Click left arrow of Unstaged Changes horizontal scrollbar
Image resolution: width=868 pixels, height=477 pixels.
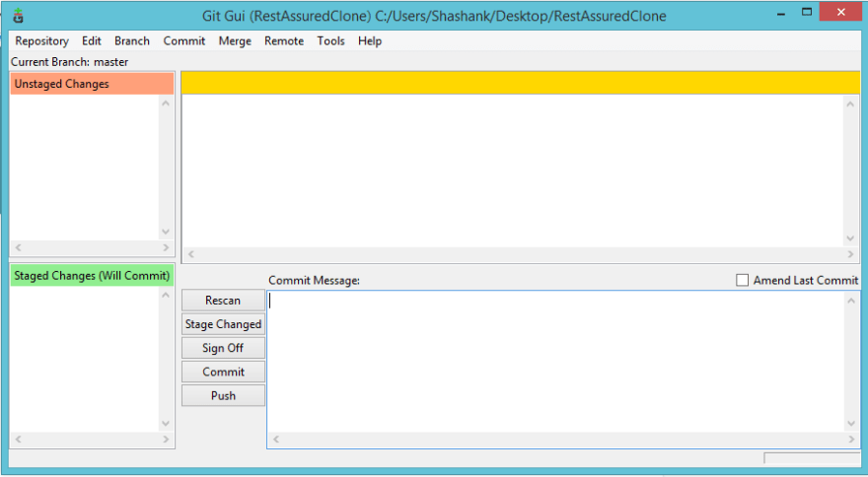[19, 247]
